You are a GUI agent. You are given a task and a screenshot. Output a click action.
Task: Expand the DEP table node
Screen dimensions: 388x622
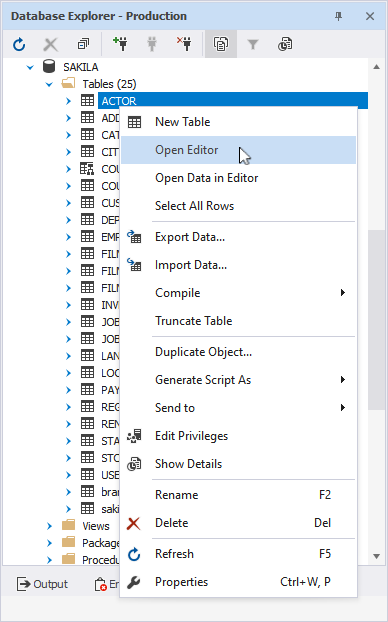point(68,220)
